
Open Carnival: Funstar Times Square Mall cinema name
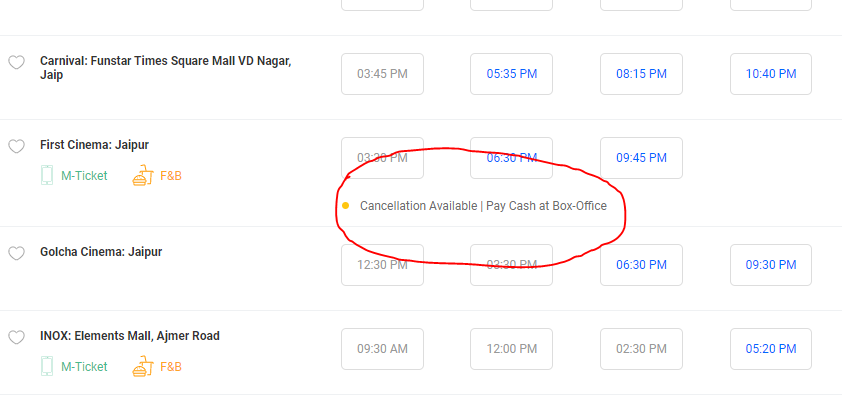click(165, 68)
